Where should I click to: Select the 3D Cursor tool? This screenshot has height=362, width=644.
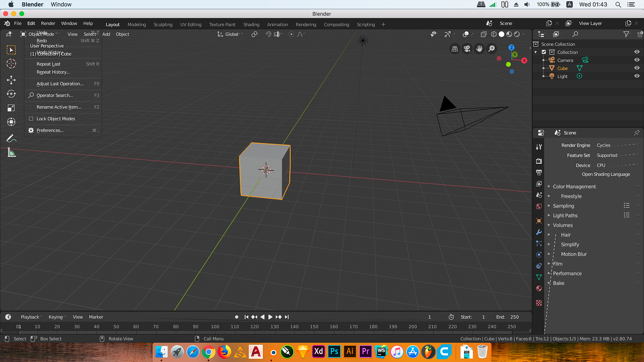[x=11, y=63]
